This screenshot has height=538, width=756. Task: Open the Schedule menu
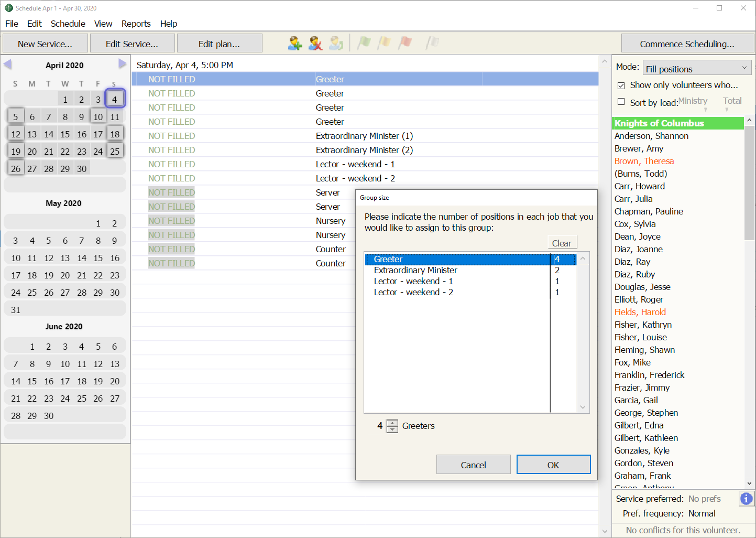tap(68, 24)
